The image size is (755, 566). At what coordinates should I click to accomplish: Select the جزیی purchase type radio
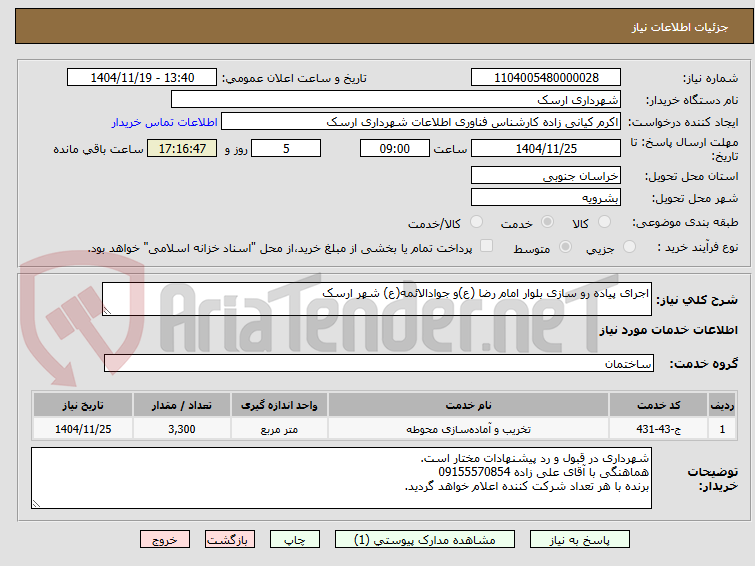coord(629,247)
